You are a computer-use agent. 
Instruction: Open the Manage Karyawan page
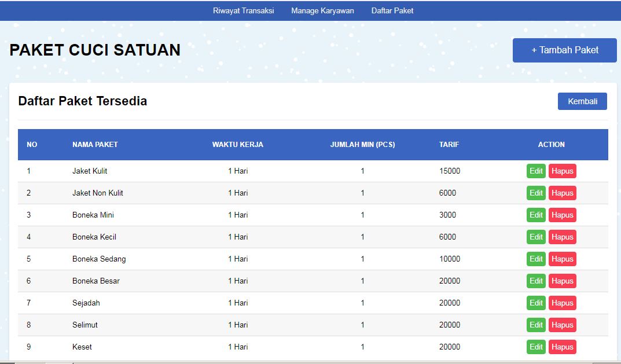click(x=322, y=10)
